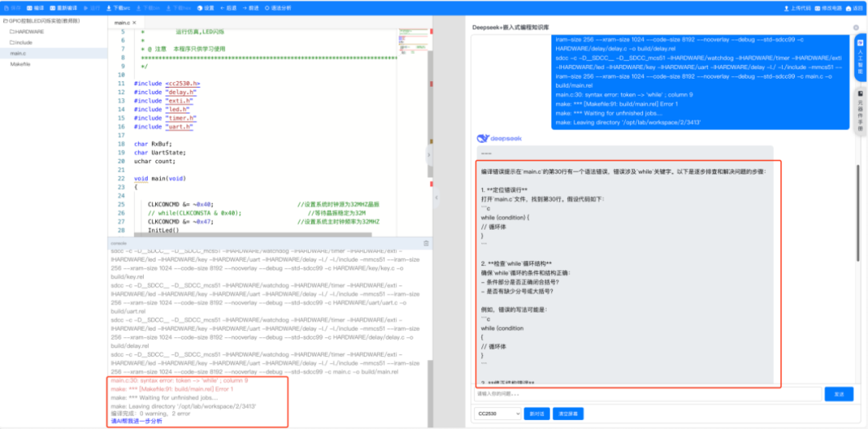Open 设置 settings in toolbar

tap(206, 8)
